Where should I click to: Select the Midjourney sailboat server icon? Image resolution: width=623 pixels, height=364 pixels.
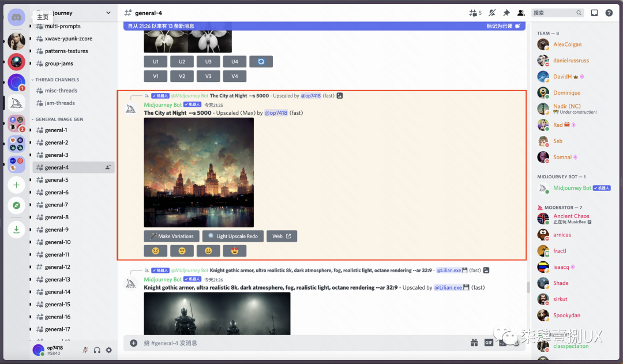pyautogui.click(x=17, y=103)
